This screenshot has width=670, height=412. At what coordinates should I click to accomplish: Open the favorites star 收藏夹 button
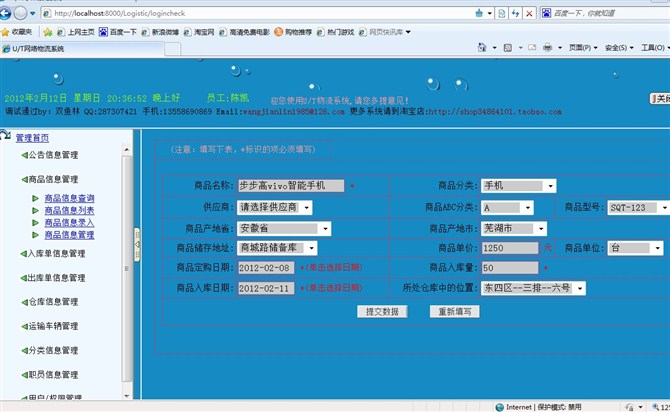[17, 32]
